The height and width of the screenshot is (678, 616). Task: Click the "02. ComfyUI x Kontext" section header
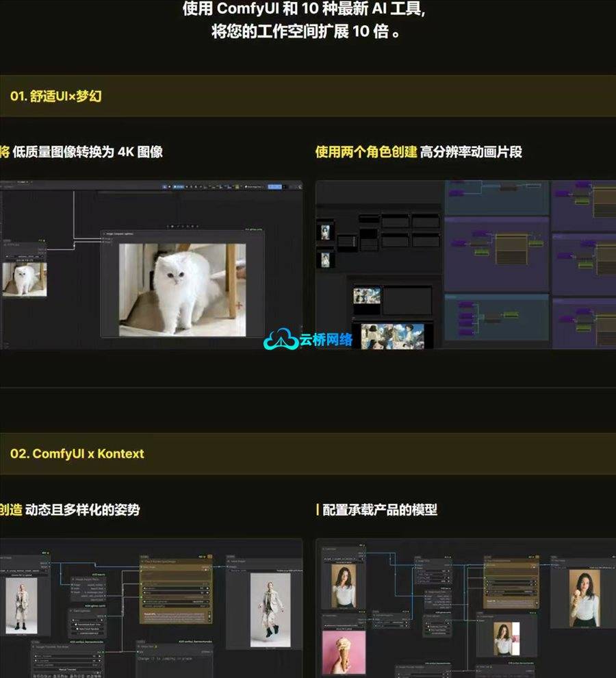click(77, 453)
